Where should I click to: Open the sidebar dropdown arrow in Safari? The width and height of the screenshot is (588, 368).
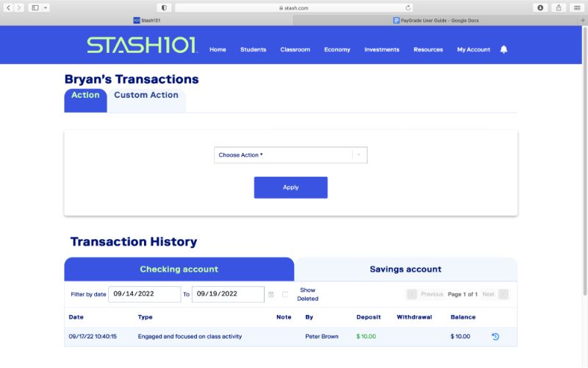tap(46, 7)
